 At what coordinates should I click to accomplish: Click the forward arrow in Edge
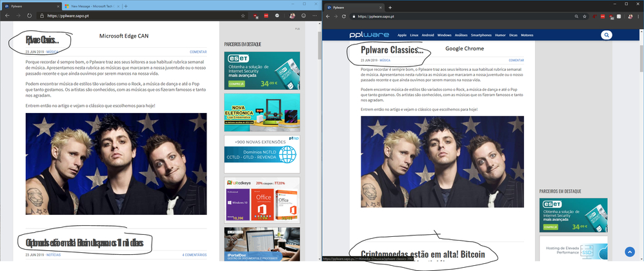pyautogui.click(x=18, y=15)
